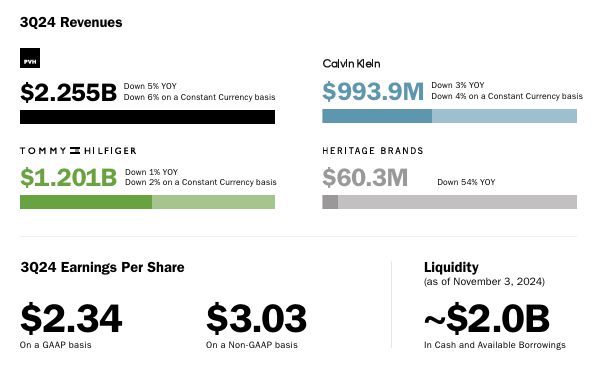Viewport: 600px width, 368px height.
Task: Select the $2.34 GAAP earnings value
Action: tap(71, 318)
